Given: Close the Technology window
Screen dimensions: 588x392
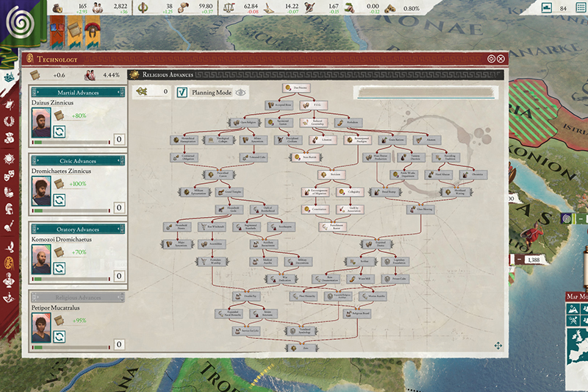Looking at the screenshot, I should click(501, 59).
